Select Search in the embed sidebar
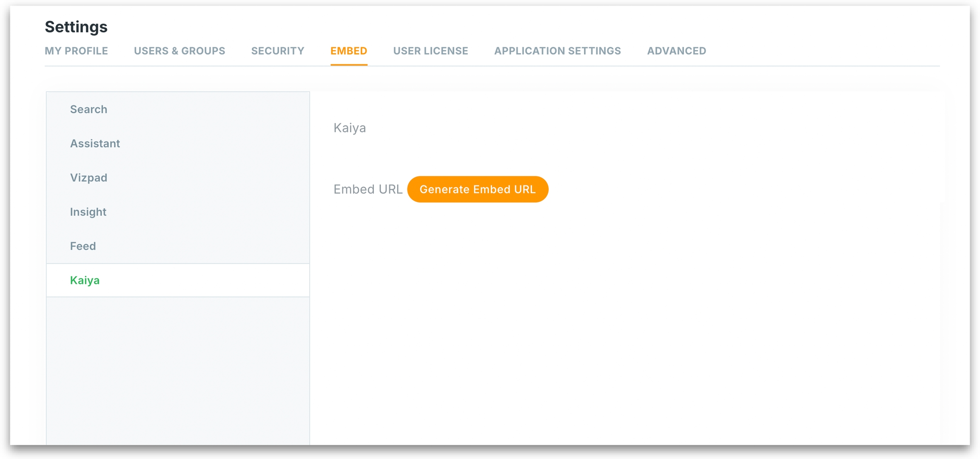Screen dimensions: 980x459 tap(88, 109)
